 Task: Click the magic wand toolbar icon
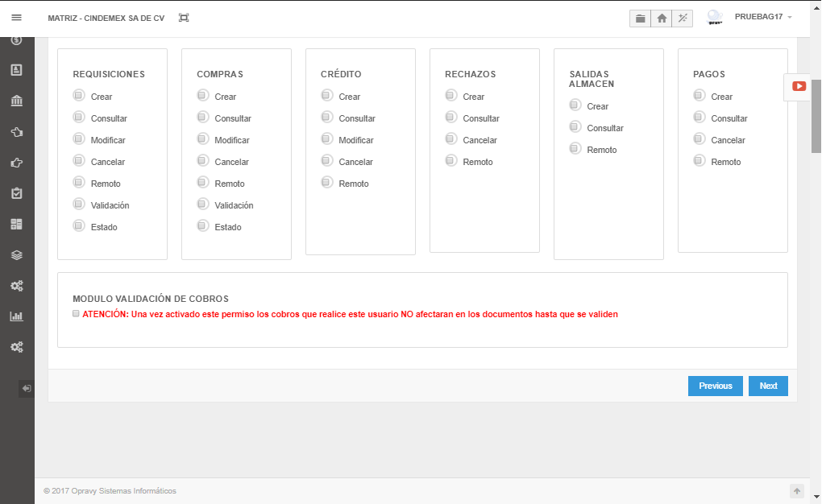coord(683,19)
